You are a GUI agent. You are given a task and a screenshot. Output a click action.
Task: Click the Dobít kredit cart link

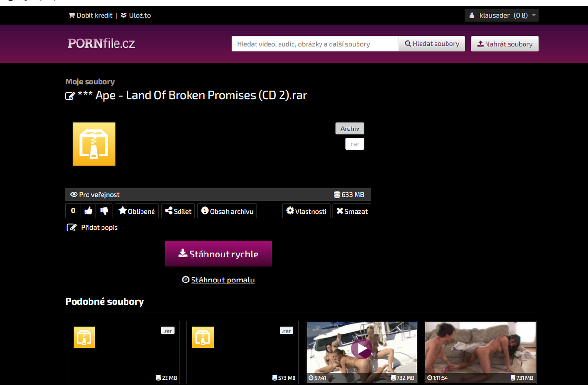pyautogui.click(x=90, y=15)
